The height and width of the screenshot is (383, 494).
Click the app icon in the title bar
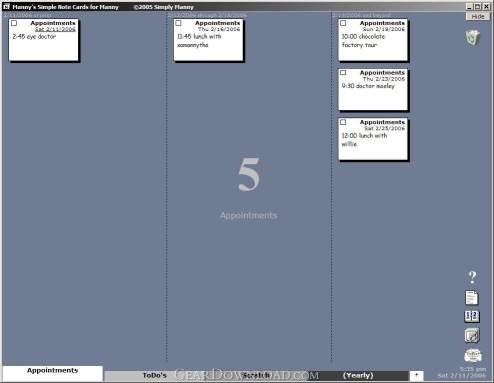[6, 6]
